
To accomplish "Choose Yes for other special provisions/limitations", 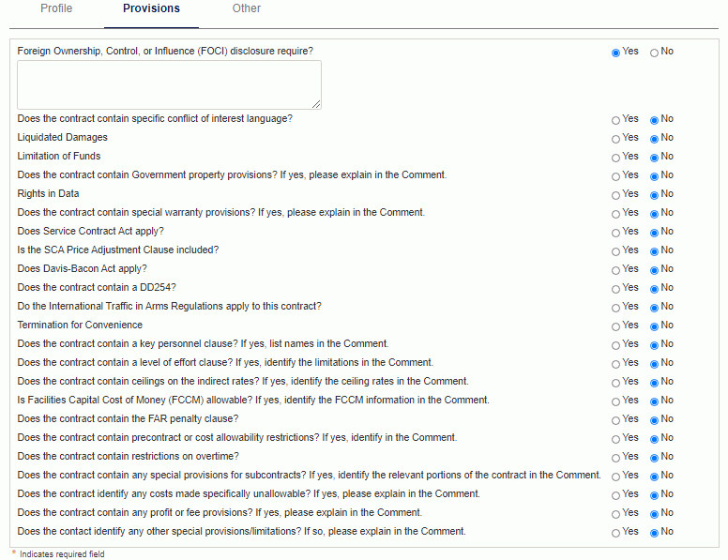I will pos(615,533).
